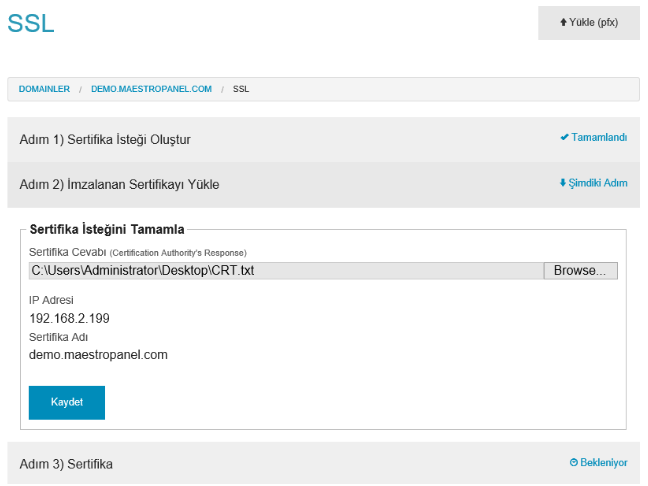Image resolution: width=648 pixels, height=486 pixels.
Task: Expand the Adım 1 Sertifika İsteği Oluştur section
Action: click(x=324, y=140)
